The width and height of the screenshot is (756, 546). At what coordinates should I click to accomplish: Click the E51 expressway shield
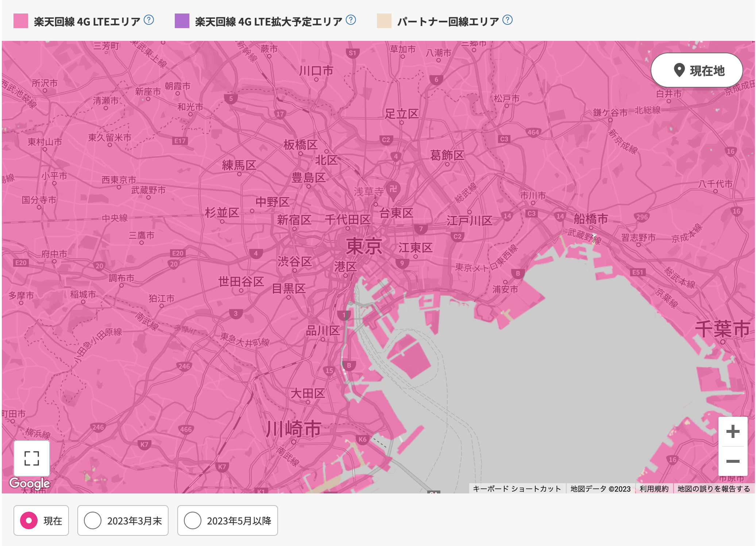pyautogui.click(x=637, y=272)
